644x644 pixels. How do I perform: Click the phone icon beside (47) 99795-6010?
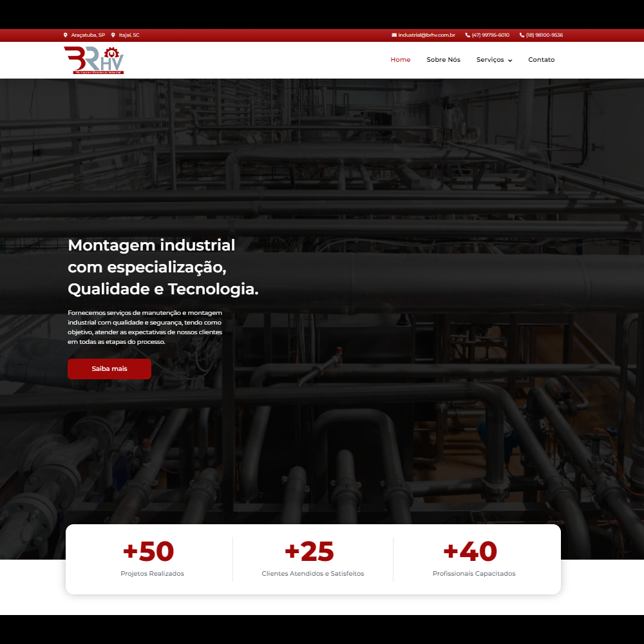(468, 35)
